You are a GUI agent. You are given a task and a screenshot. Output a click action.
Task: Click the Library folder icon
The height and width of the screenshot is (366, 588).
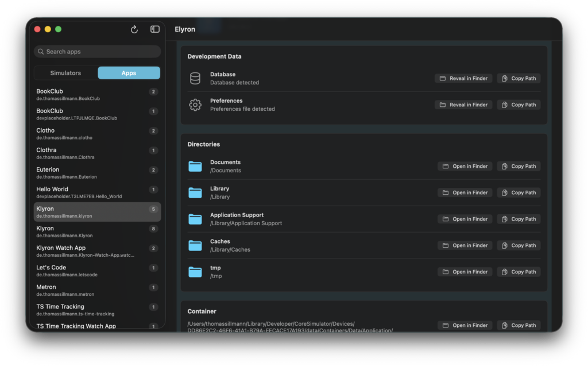point(195,192)
